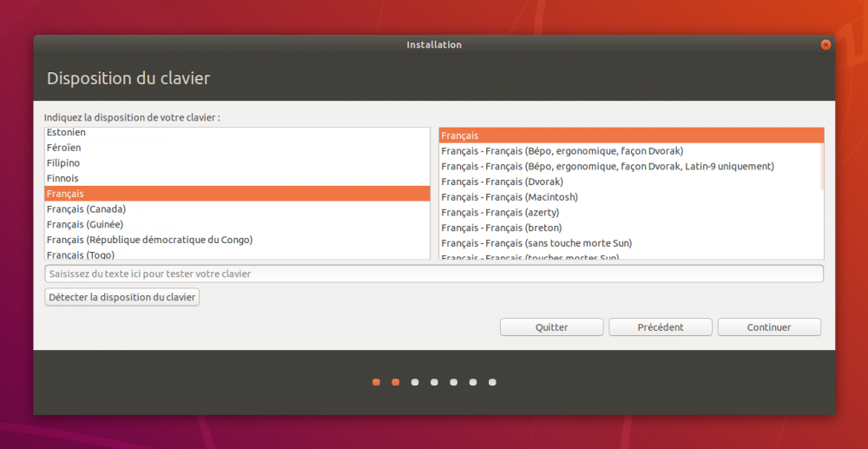The height and width of the screenshot is (449, 868).
Task: Select Français - Français (Dvorak) variant
Action: [630, 182]
